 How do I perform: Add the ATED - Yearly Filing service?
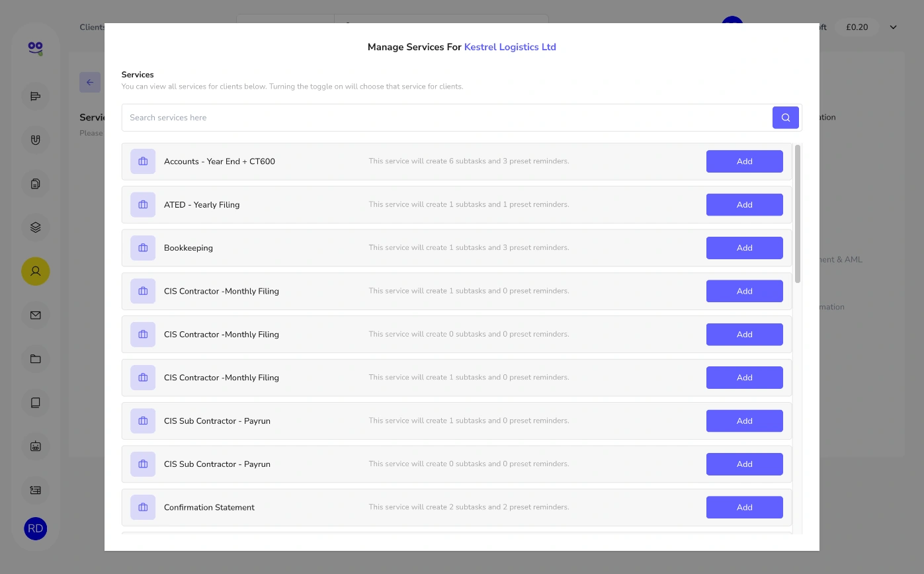(744, 205)
